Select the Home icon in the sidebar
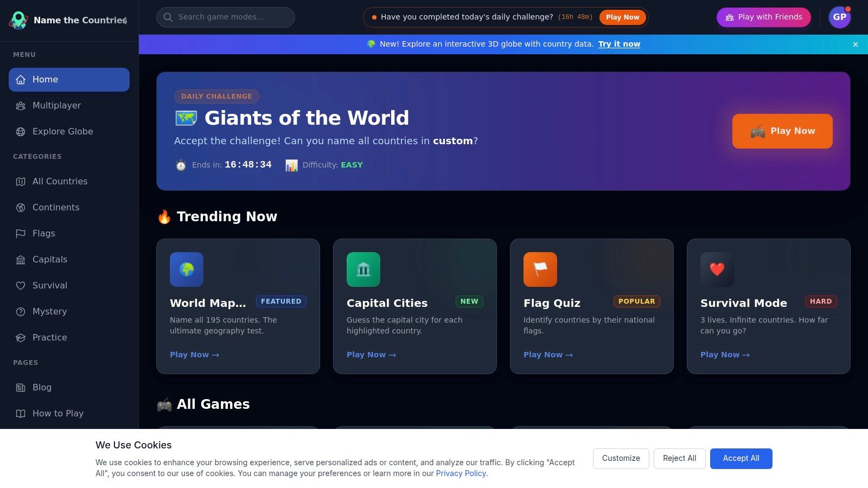This screenshot has height=488, width=868. (20, 79)
